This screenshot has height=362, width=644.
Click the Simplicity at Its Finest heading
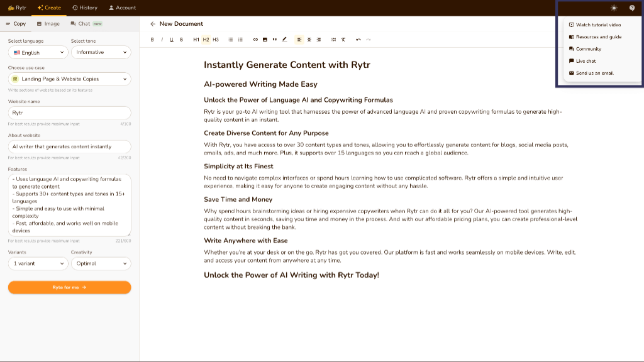[x=238, y=166]
